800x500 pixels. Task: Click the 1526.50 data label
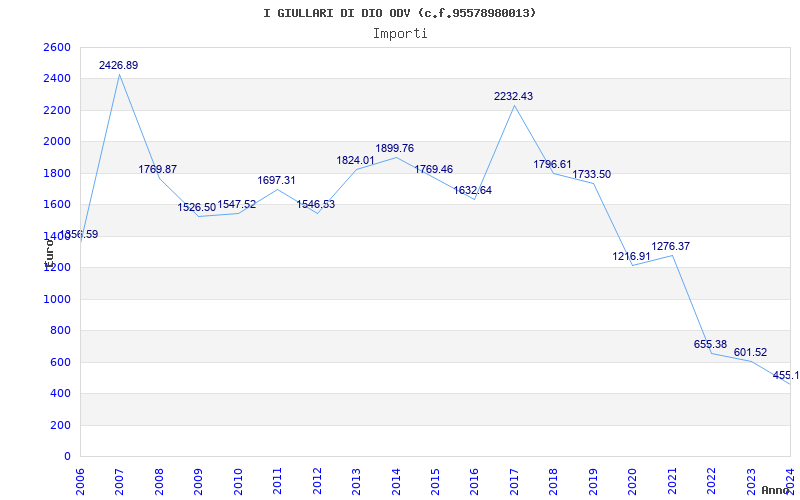(197, 208)
